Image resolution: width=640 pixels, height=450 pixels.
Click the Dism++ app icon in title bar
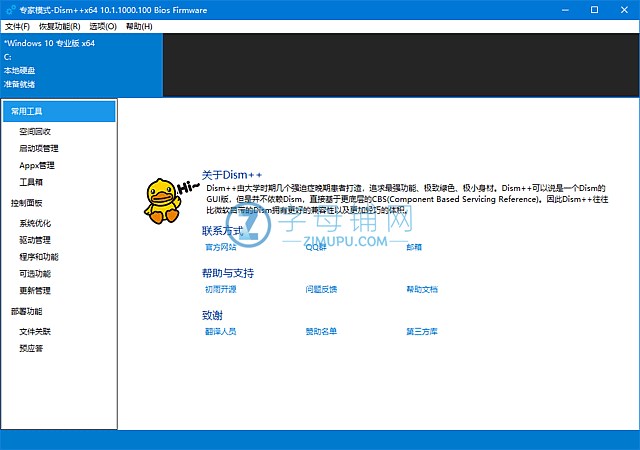(9, 9)
